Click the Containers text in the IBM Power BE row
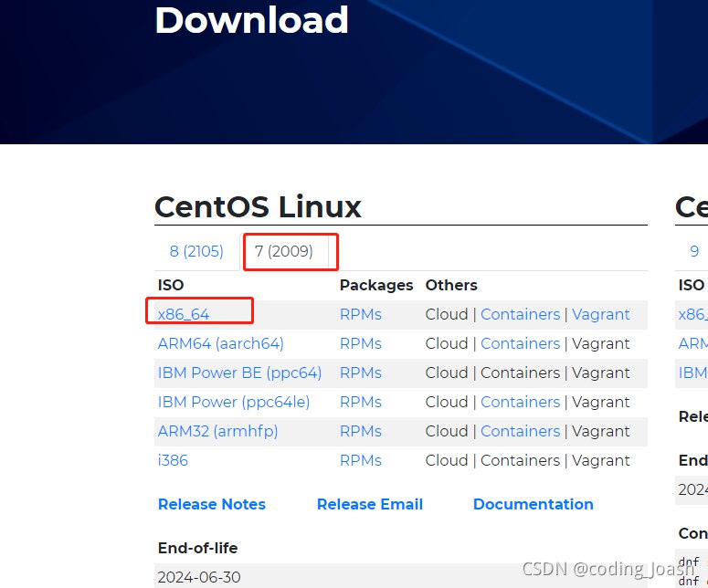 coord(520,373)
